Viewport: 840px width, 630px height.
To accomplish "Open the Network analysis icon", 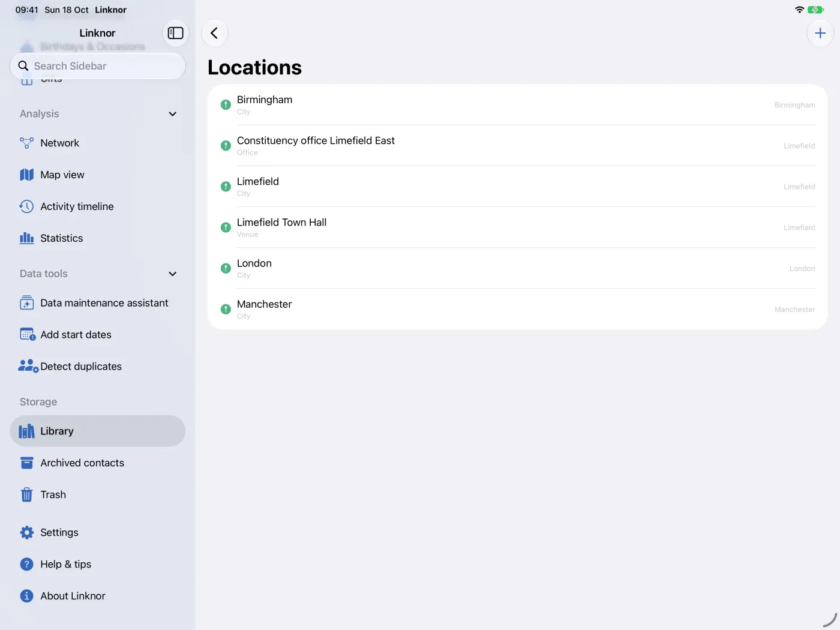I will pyautogui.click(x=26, y=143).
